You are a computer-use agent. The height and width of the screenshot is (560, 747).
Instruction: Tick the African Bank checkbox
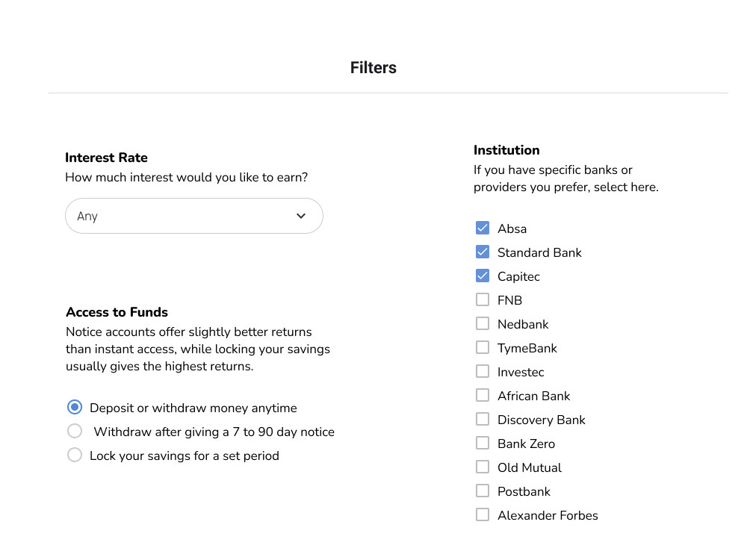(483, 395)
